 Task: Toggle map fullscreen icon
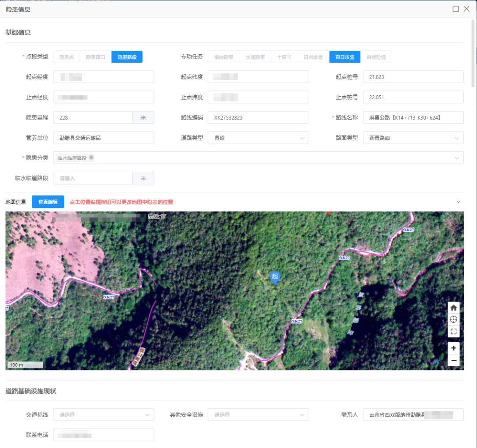click(453, 331)
